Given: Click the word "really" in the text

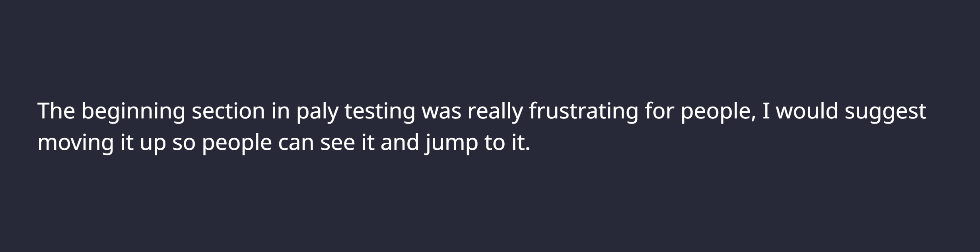Looking at the screenshot, I should click(495, 112).
